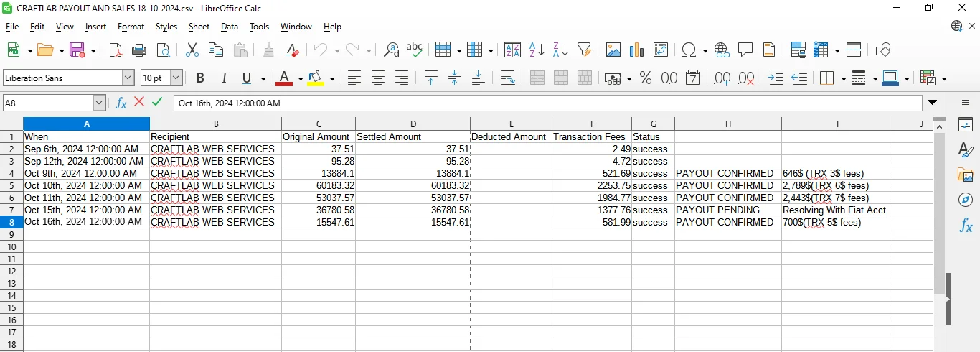Viewport: 980px width, 352px height.
Task: Toggle wrap text
Action: pyautogui.click(x=508, y=78)
